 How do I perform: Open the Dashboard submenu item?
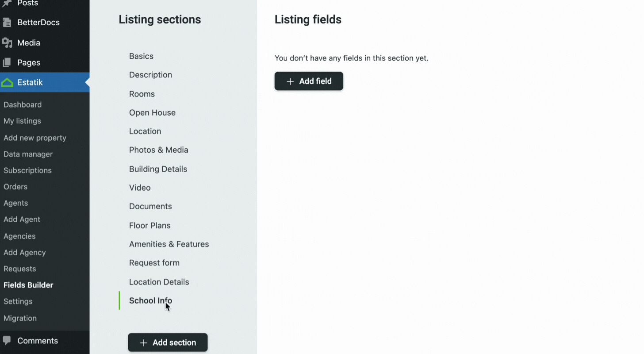[x=23, y=105]
